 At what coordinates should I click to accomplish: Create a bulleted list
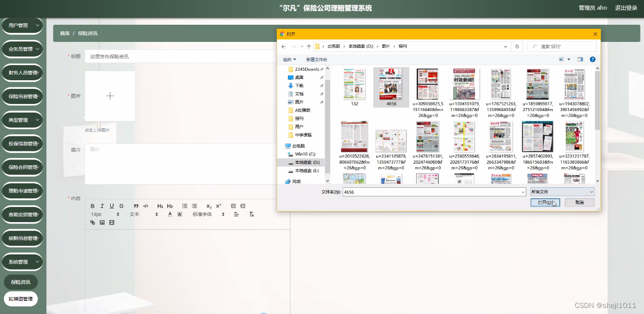[194, 206]
